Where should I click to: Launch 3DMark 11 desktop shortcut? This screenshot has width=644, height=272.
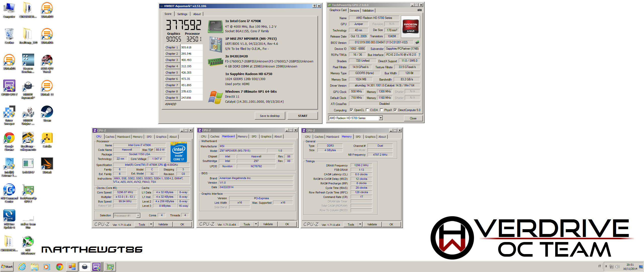click(47, 88)
